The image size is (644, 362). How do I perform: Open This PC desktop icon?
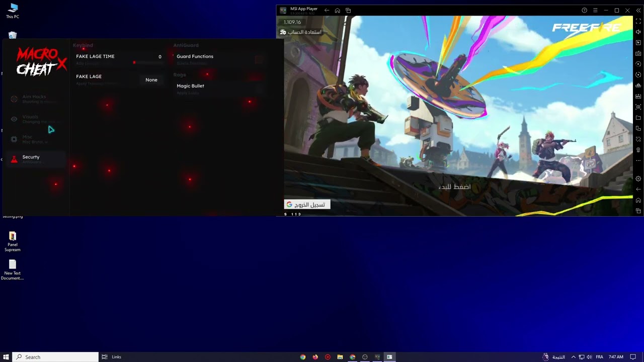[13, 11]
